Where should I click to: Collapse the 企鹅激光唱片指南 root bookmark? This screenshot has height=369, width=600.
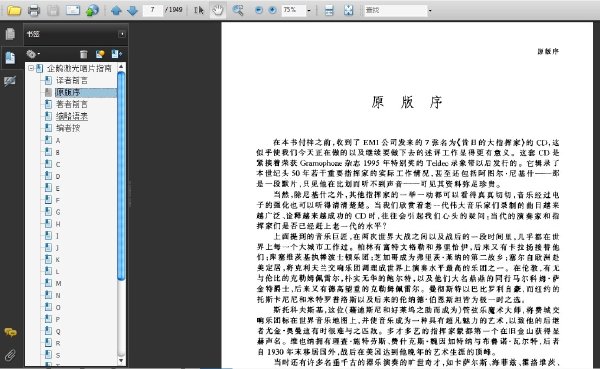31,68
